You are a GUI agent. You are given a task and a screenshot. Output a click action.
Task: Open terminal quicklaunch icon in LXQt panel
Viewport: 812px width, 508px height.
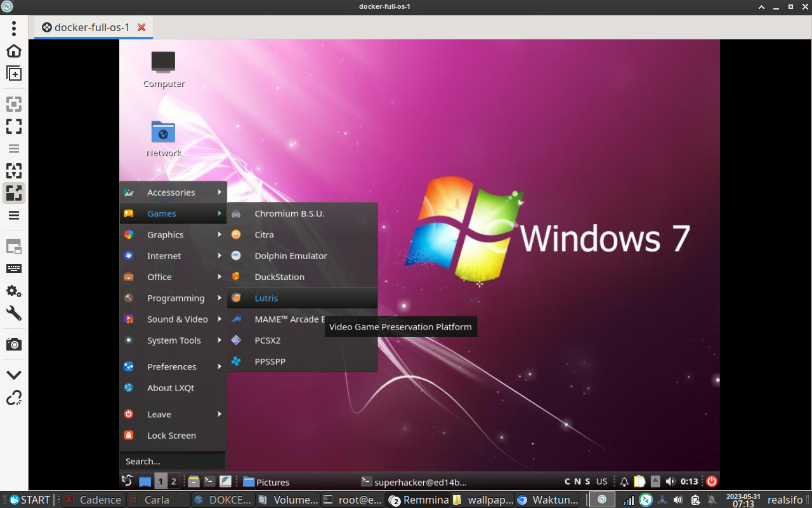209,482
